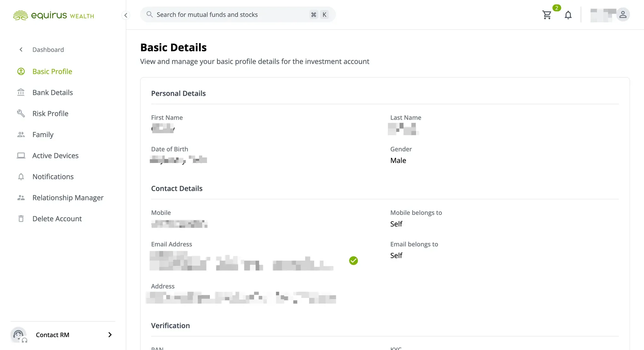Click the cart badge showing 2

tap(557, 8)
